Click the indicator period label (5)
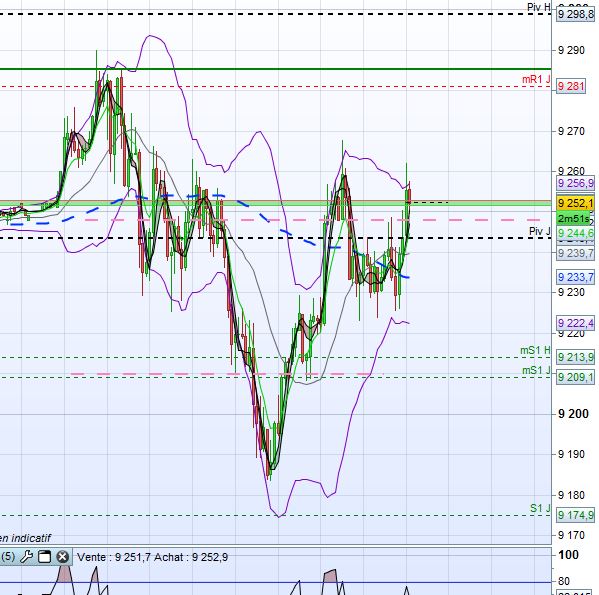 [x=8, y=556]
